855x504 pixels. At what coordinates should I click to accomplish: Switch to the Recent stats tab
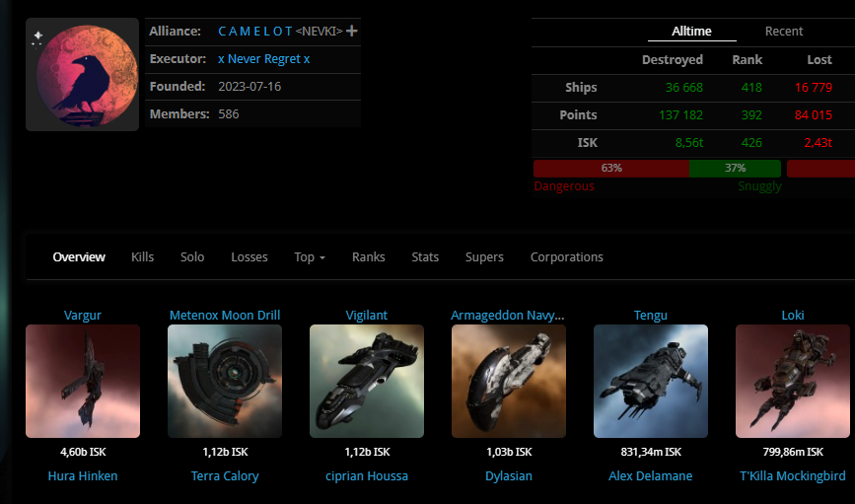[x=784, y=32]
